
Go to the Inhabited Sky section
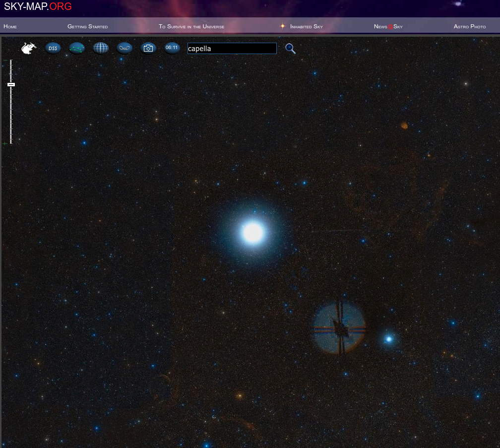click(306, 26)
